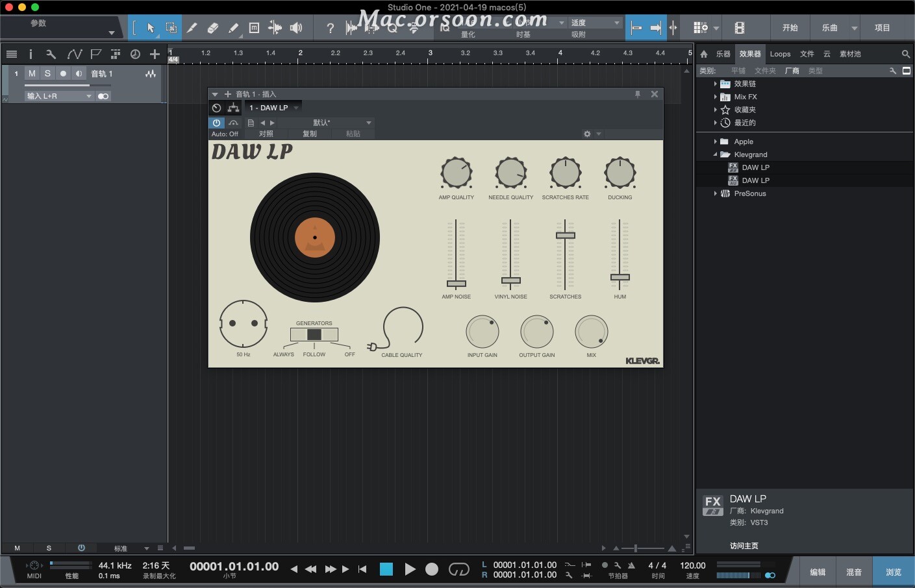This screenshot has height=588, width=915.
Task: Select the second DAW LP entry under Klevgrand
Action: [756, 180]
